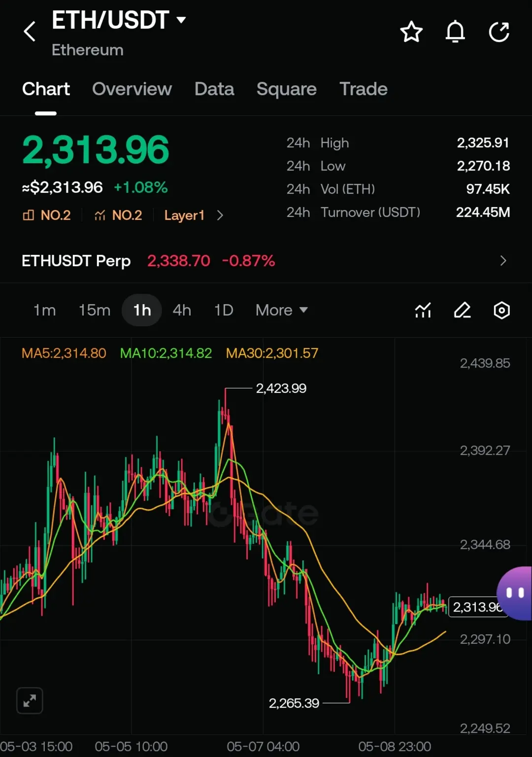Image resolution: width=532 pixels, height=757 pixels.
Task: Tap the 24h High value 2,325.91
Action: click(483, 143)
